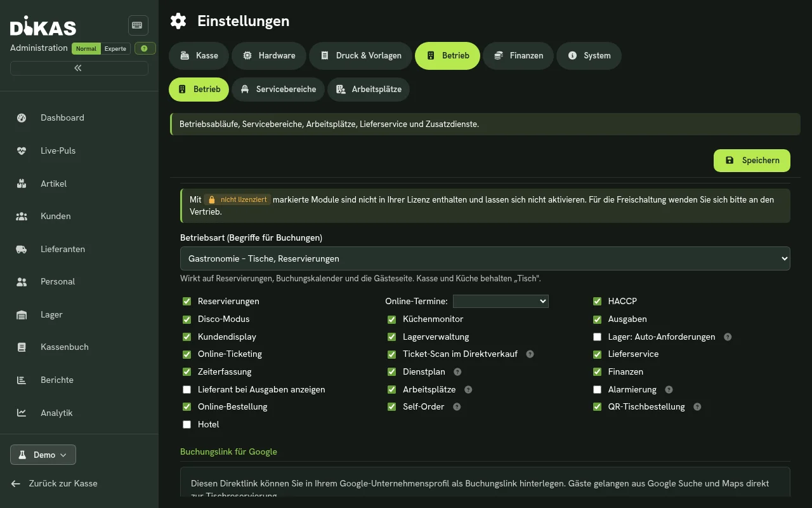Open the Online-Termine dropdown
Viewport: 812px width, 508px height.
point(501,302)
